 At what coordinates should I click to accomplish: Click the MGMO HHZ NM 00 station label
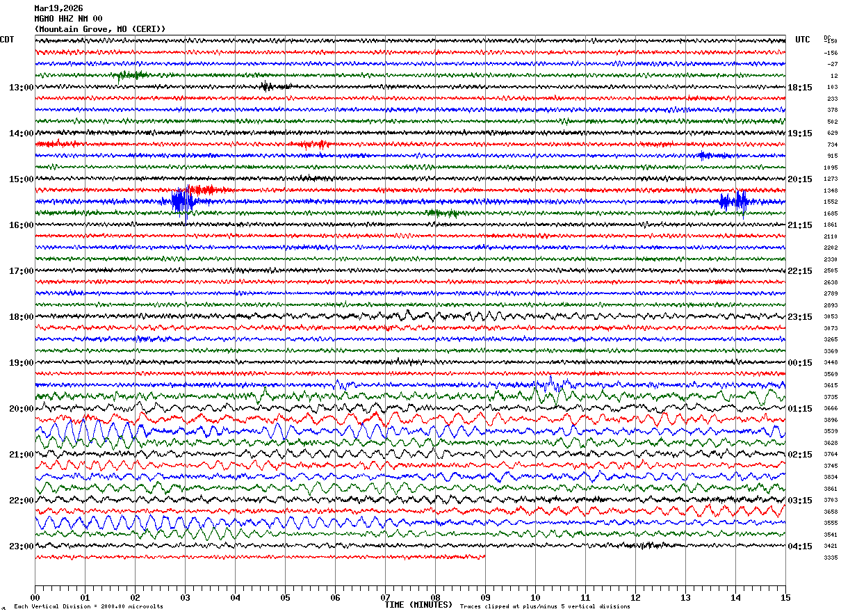pyautogui.click(x=68, y=19)
